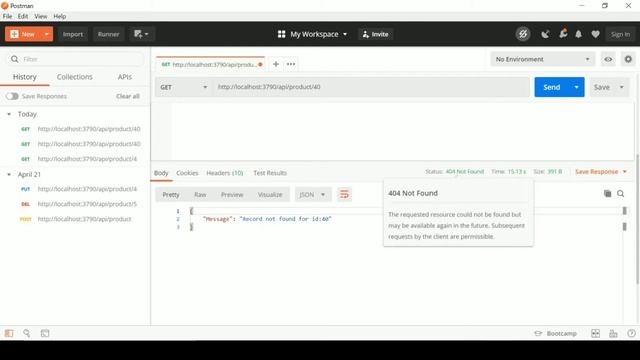Add a new request tab

[276, 64]
